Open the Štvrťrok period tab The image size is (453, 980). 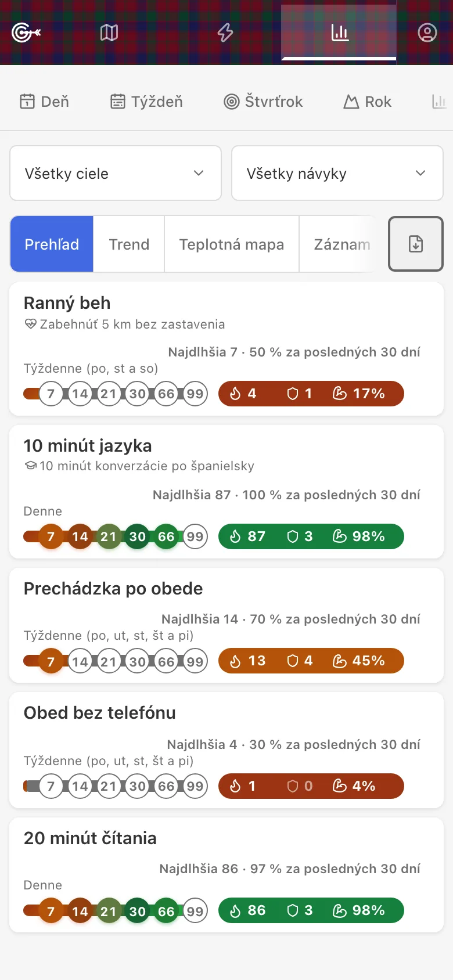tap(263, 102)
